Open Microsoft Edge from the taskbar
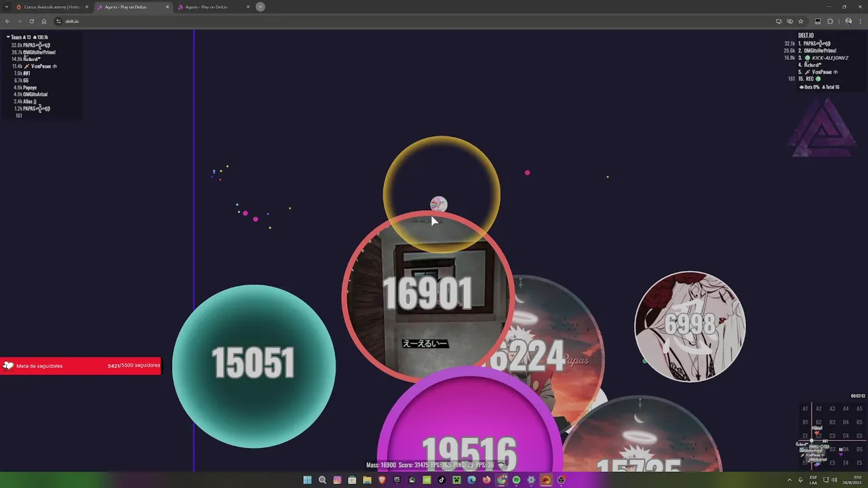The image size is (868, 488). [x=471, y=480]
